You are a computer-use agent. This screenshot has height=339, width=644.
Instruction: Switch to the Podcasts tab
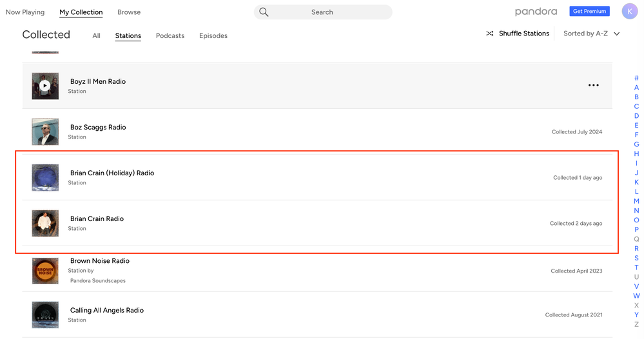(x=170, y=35)
